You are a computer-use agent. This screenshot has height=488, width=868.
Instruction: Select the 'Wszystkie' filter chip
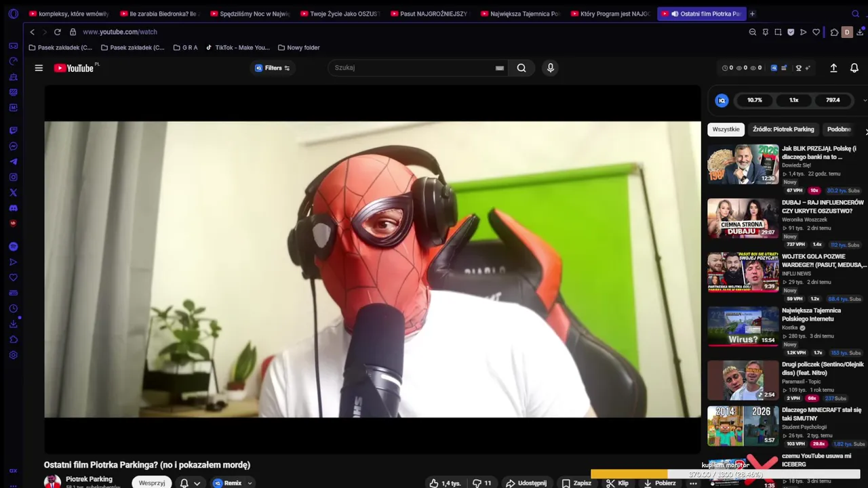[726, 129]
